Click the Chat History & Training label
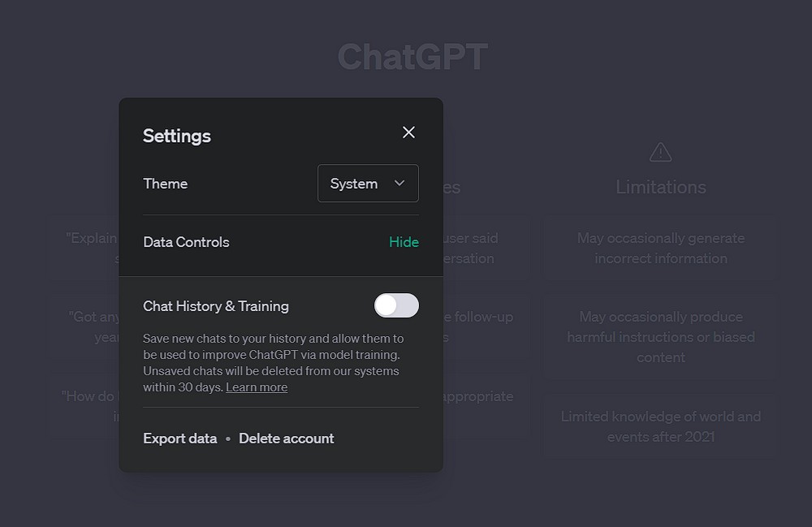Image resolution: width=812 pixels, height=527 pixels. point(216,306)
